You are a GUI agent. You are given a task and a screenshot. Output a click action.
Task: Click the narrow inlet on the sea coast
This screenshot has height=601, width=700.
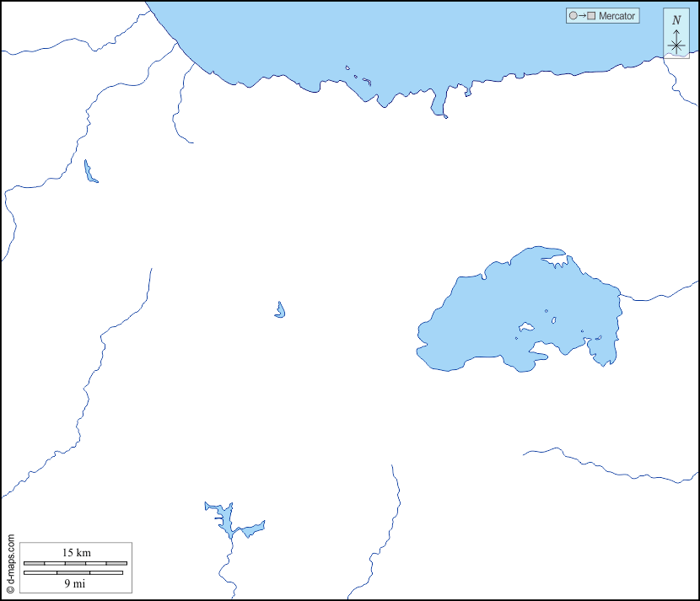438,104
